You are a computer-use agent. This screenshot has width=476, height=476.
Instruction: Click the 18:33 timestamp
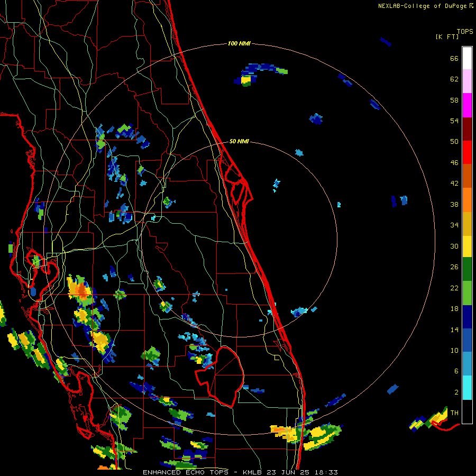pyautogui.click(x=326, y=472)
